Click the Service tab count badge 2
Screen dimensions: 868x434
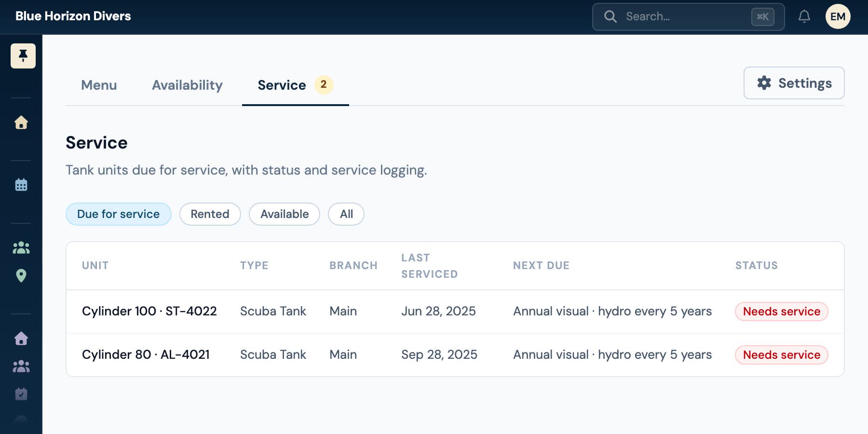(324, 84)
